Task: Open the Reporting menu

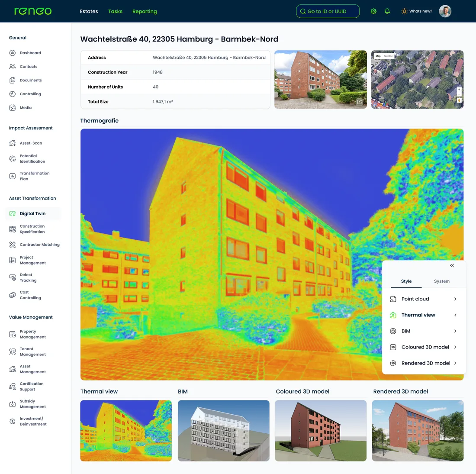Action: click(145, 11)
